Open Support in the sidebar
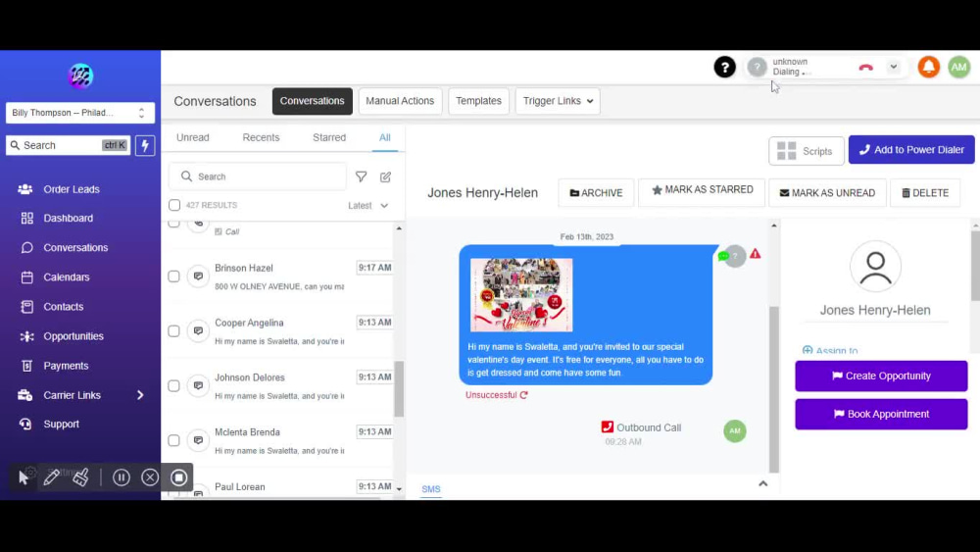Screen dimensions: 980x552 click(61, 424)
